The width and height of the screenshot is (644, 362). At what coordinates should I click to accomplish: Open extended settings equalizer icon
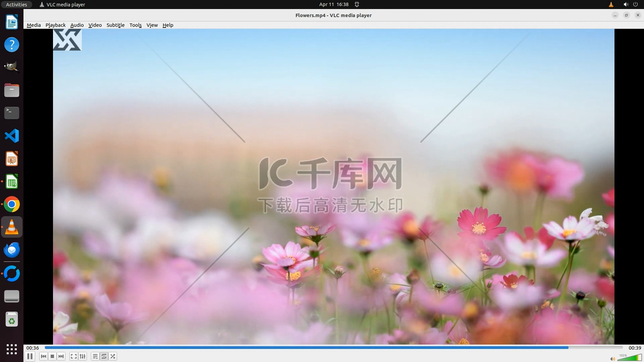[83, 356]
